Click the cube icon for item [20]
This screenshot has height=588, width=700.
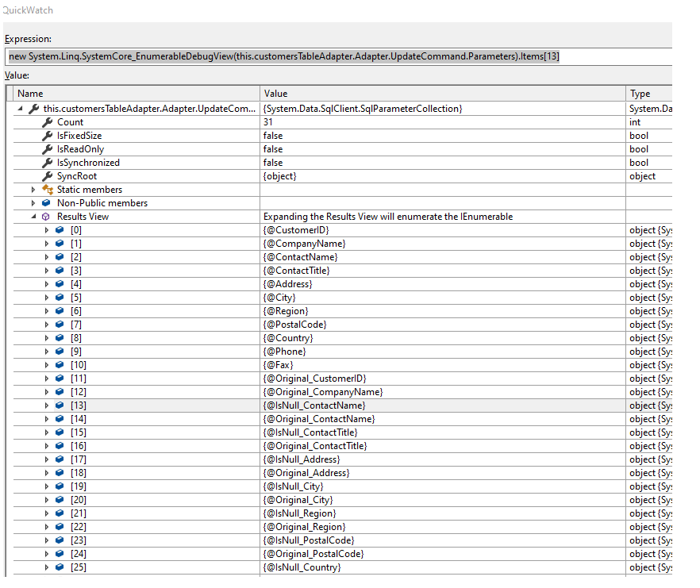pyautogui.click(x=60, y=500)
